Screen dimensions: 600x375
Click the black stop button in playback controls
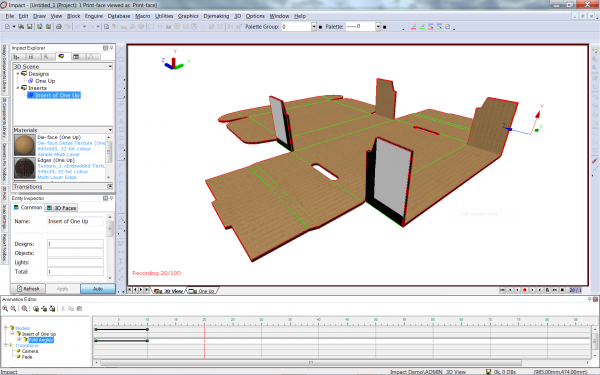point(562,290)
